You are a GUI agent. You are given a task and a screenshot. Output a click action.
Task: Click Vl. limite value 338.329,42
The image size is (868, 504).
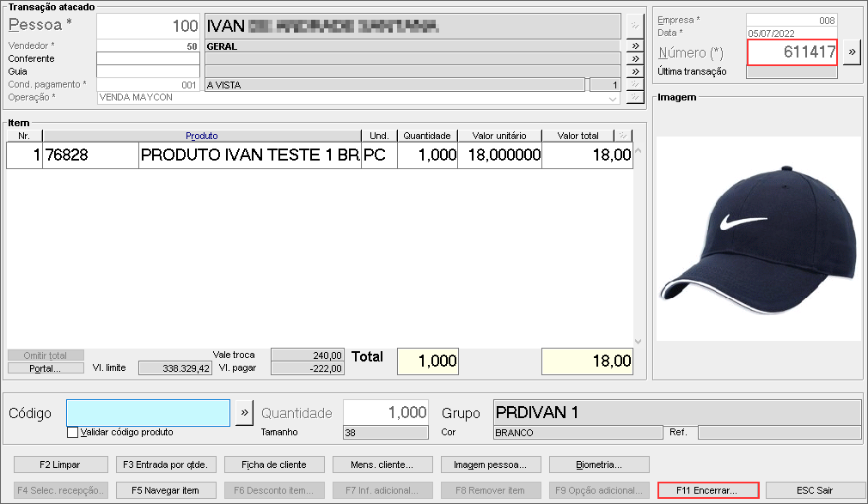pyautogui.click(x=175, y=368)
